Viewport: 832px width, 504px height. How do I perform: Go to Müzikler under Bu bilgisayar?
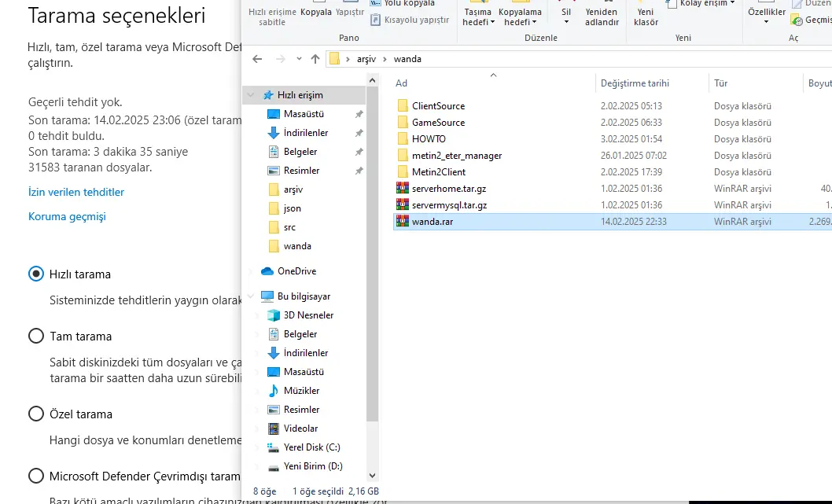tap(301, 391)
